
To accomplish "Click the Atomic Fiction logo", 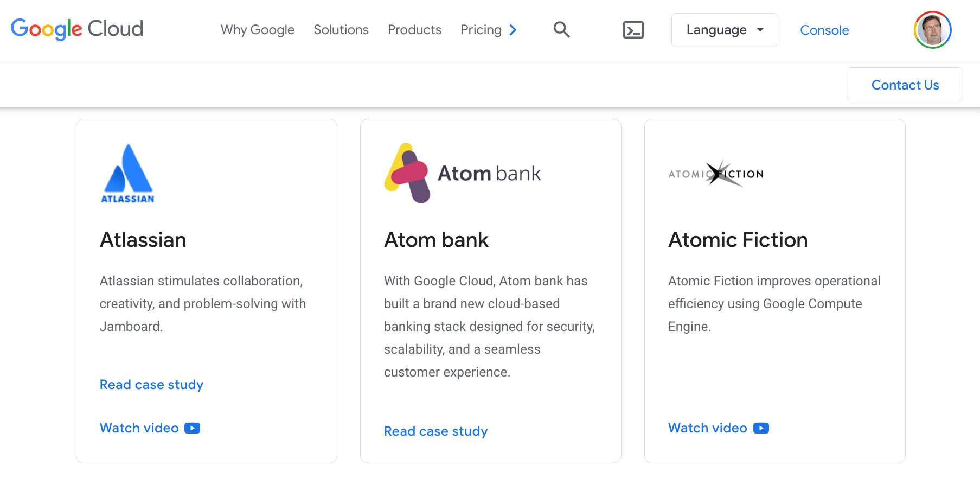I will 716,174.
